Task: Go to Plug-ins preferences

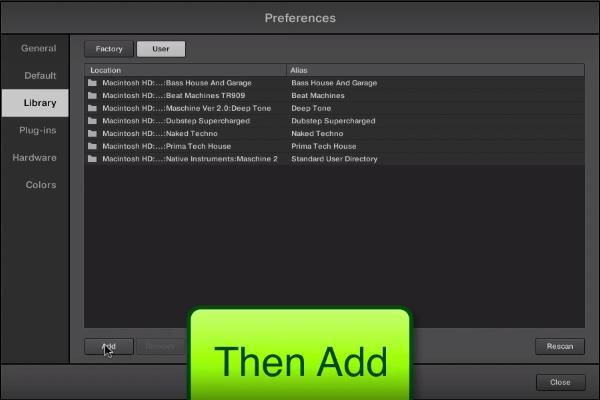Action: click(38, 130)
